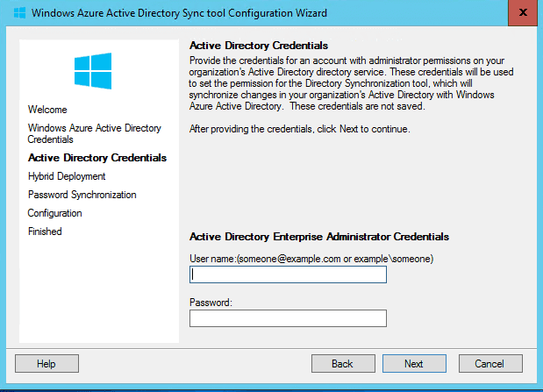Select Windows Azure Active Directory Credentials step
The width and height of the screenshot is (543, 392).
point(94,133)
